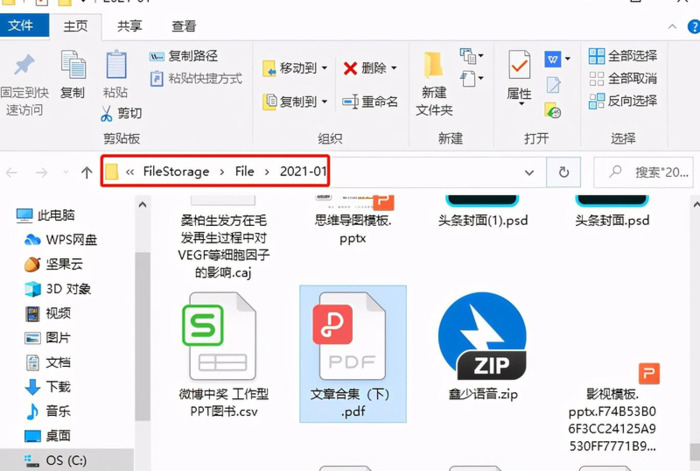Click the blue Help icon

pos(694,27)
